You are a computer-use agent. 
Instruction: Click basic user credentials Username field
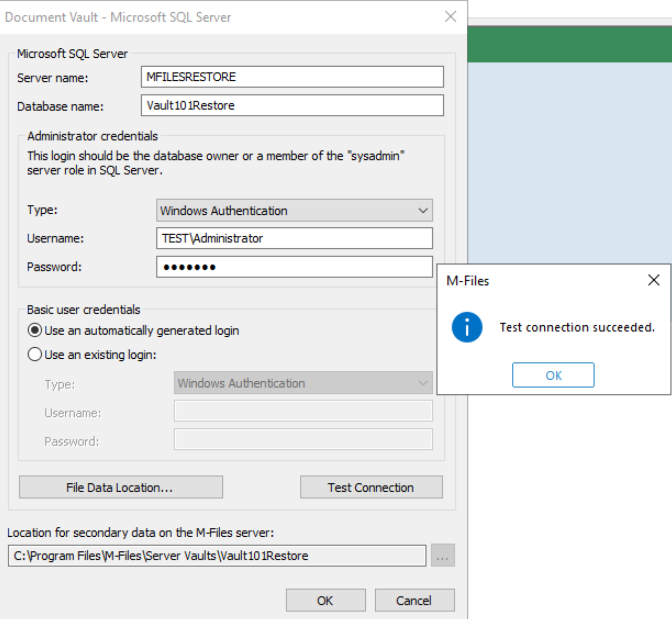[303, 411]
